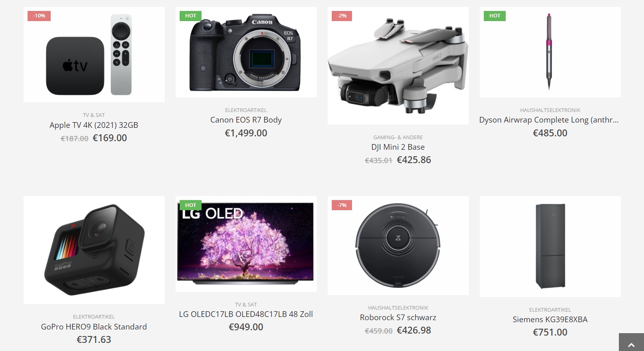Open Canon EOS R7 Body title link

[246, 120]
